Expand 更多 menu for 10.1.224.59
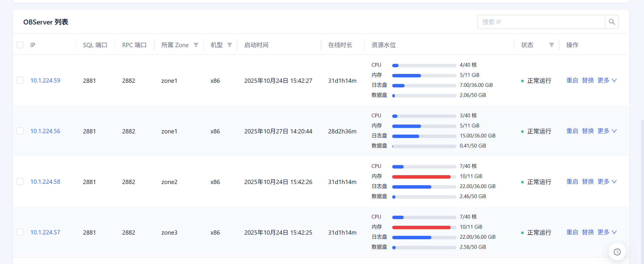This screenshot has height=264, width=644. click(607, 80)
